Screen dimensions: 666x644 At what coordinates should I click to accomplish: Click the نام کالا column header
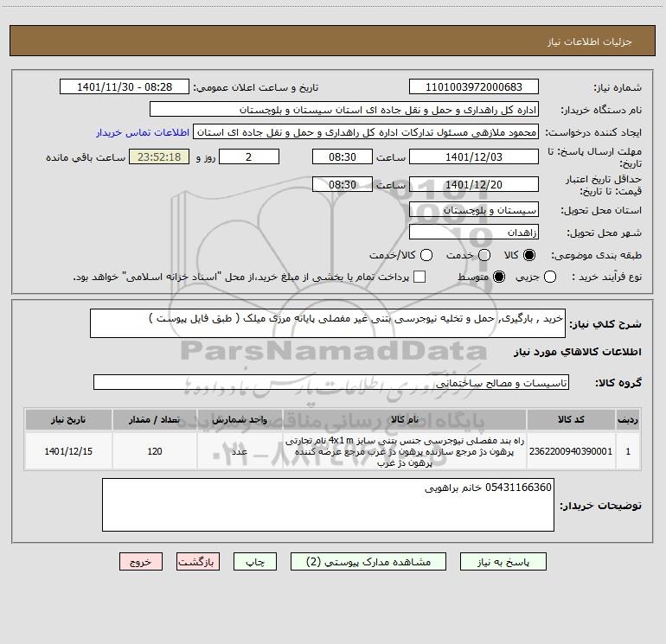click(405, 419)
